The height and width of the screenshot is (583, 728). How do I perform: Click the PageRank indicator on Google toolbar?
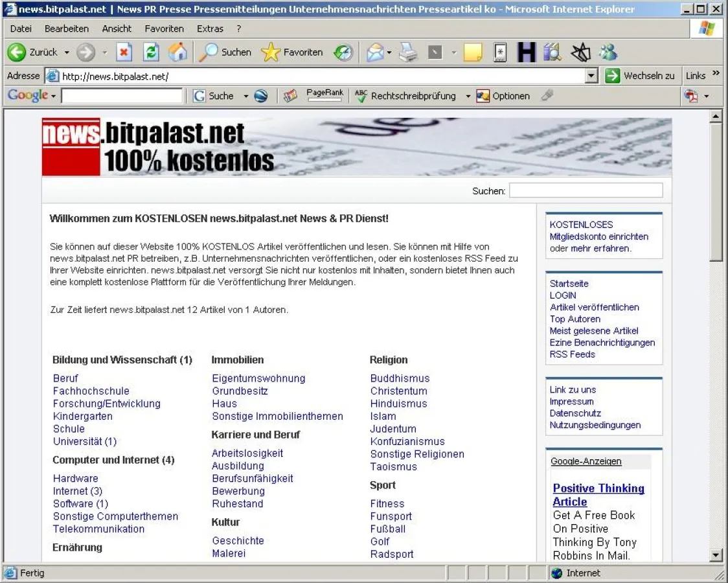[324, 94]
